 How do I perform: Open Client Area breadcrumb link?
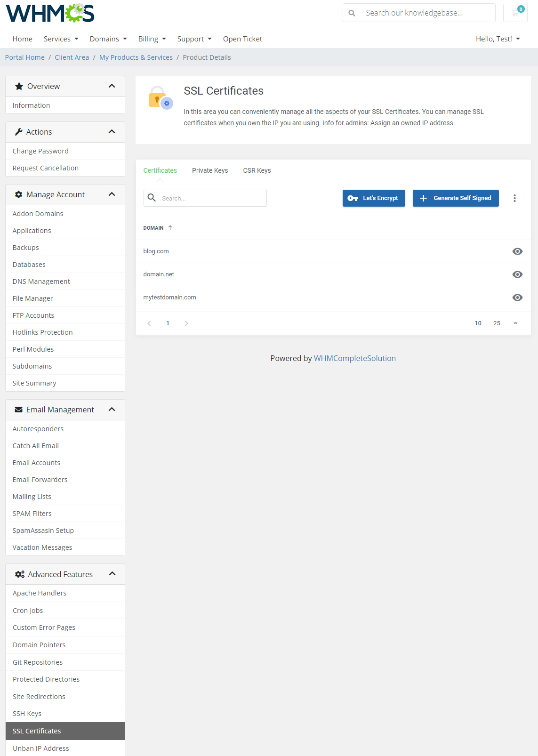72,57
